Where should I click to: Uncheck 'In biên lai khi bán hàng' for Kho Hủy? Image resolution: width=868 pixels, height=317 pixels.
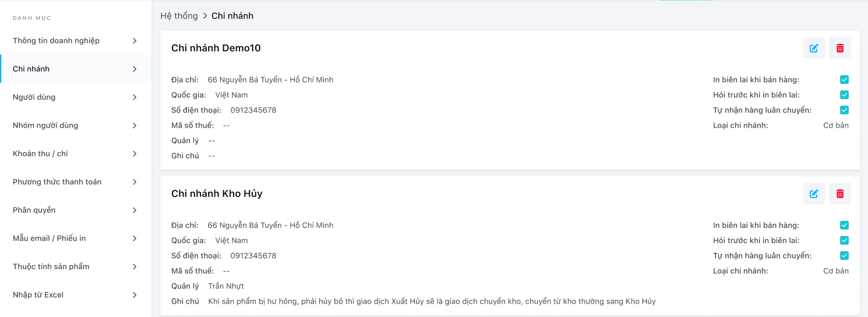[844, 226]
